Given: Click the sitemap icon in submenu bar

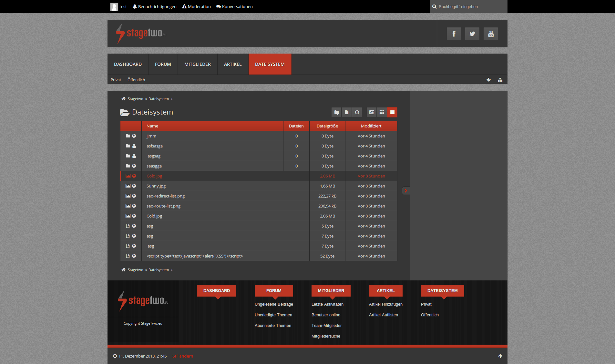Looking at the screenshot, I should click(x=500, y=80).
